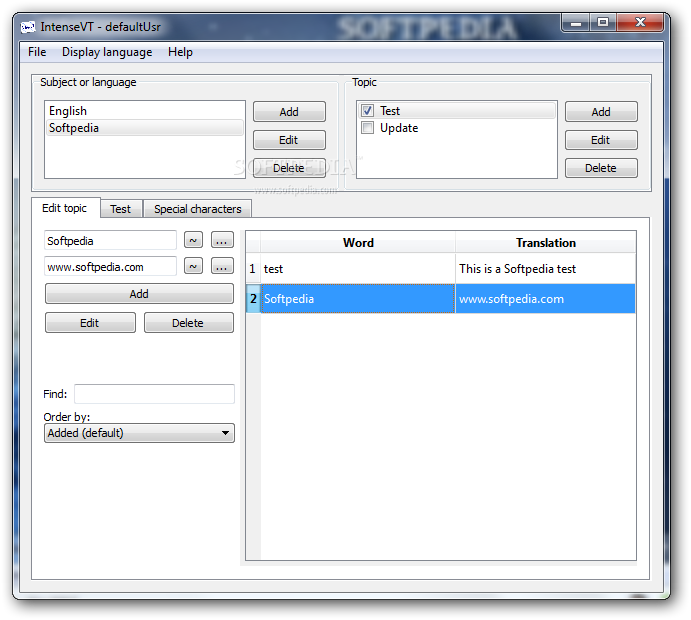Click the tilde button beside www.softpedia.com field

193,267
